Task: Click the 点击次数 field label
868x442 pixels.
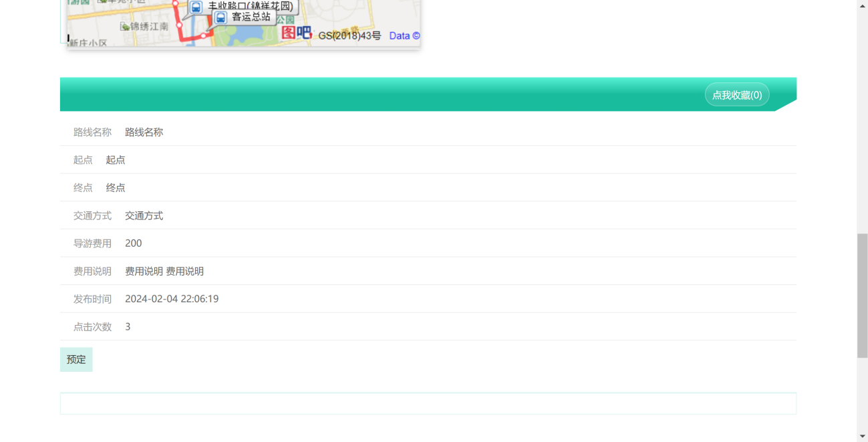Action: click(92, 327)
